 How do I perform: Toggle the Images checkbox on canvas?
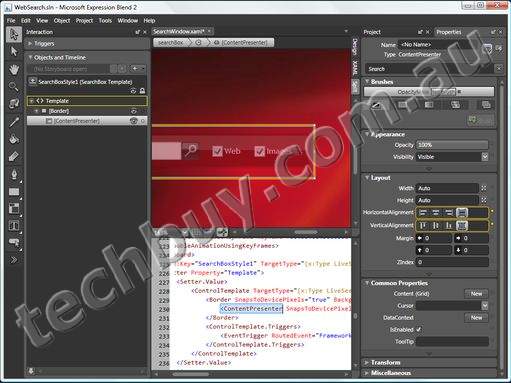click(x=260, y=151)
